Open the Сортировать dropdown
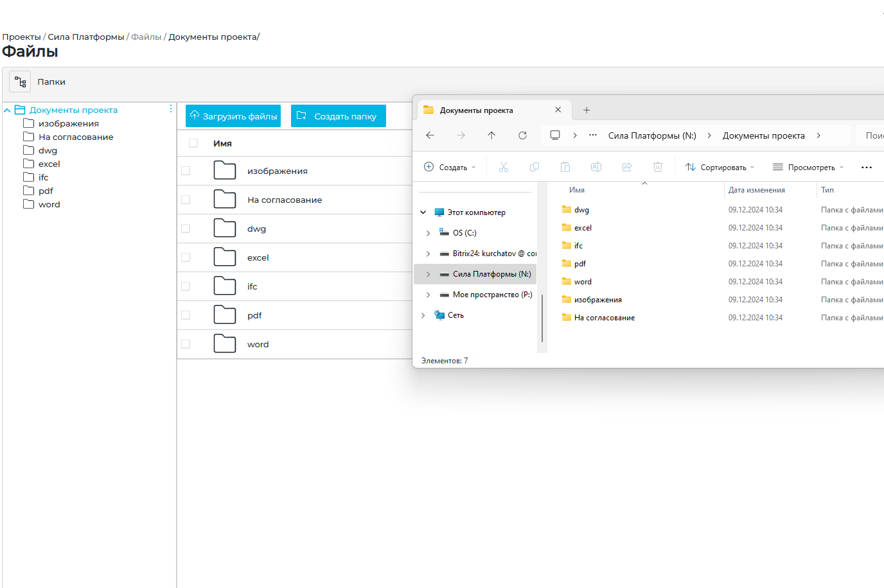Image resolution: width=884 pixels, height=588 pixels. pyautogui.click(x=720, y=168)
